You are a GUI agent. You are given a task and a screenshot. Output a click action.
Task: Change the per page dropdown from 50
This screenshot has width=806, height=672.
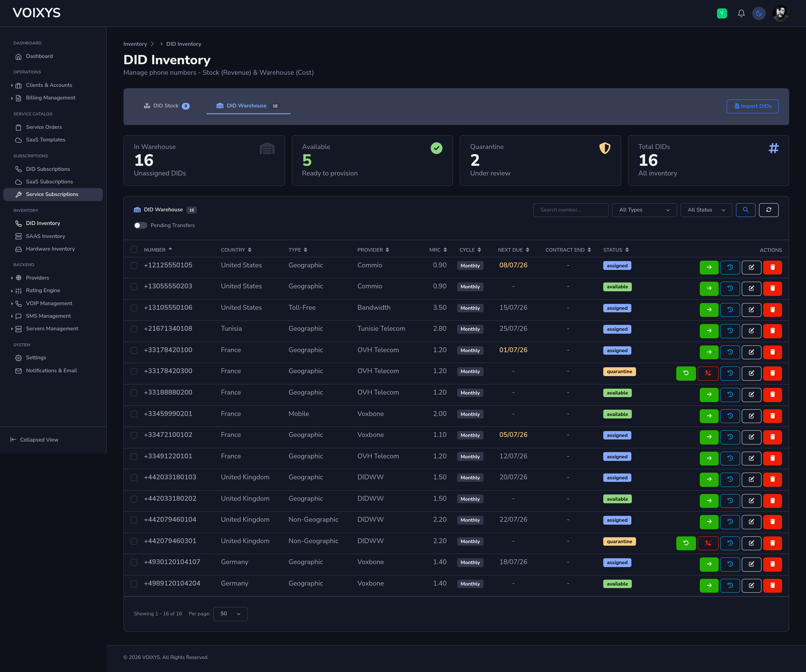click(230, 614)
